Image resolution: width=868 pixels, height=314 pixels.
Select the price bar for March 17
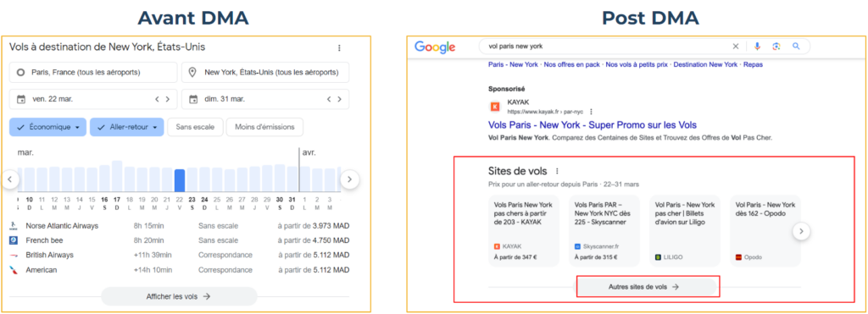click(117, 176)
